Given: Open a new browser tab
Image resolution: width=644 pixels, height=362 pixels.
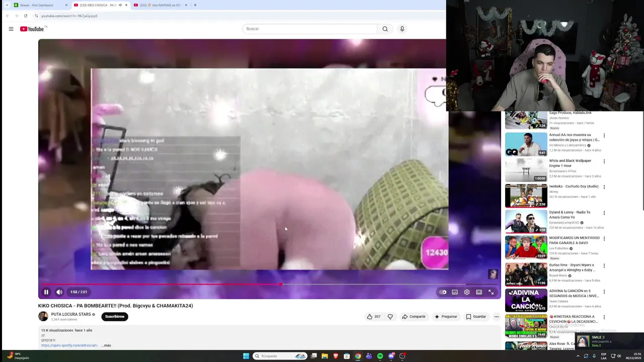Looking at the screenshot, I should click(x=195, y=5).
